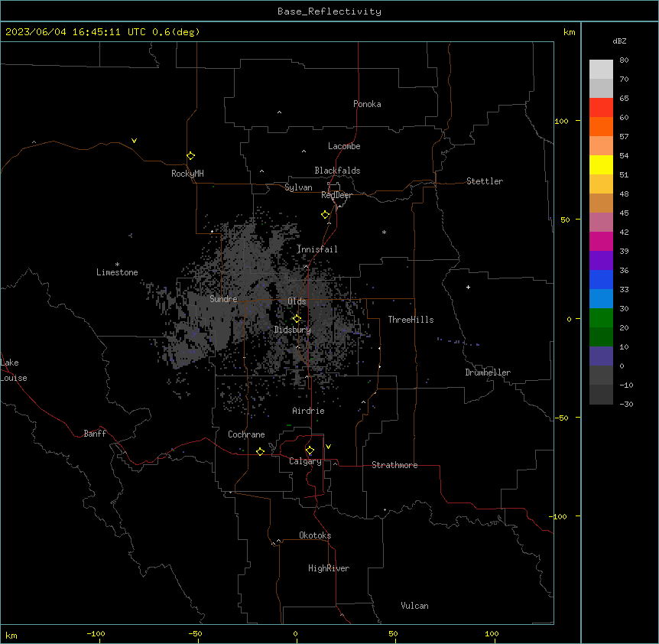Click the Innisfail city label
Screen dimensions: 659x644
pyautogui.click(x=317, y=249)
